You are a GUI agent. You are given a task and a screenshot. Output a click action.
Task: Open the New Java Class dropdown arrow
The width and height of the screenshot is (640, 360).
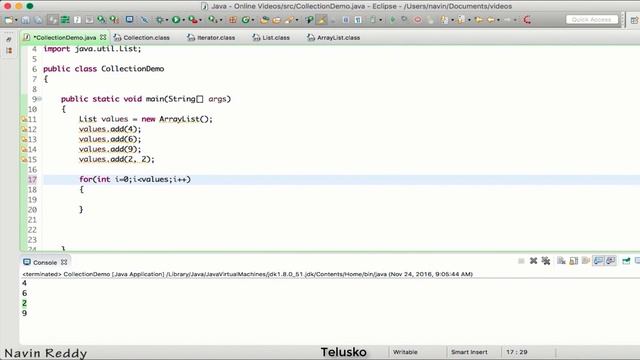pos(253,20)
